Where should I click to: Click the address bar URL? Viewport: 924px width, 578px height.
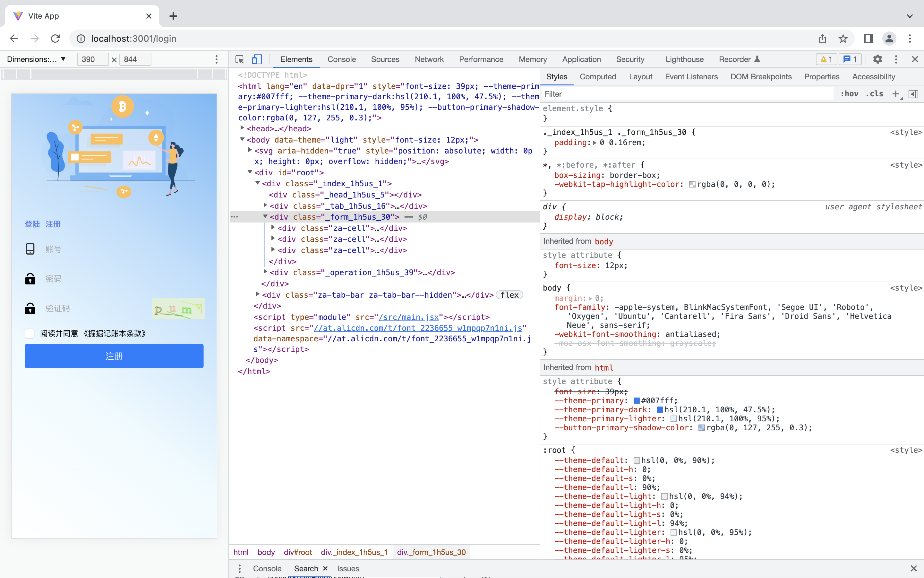134,39
